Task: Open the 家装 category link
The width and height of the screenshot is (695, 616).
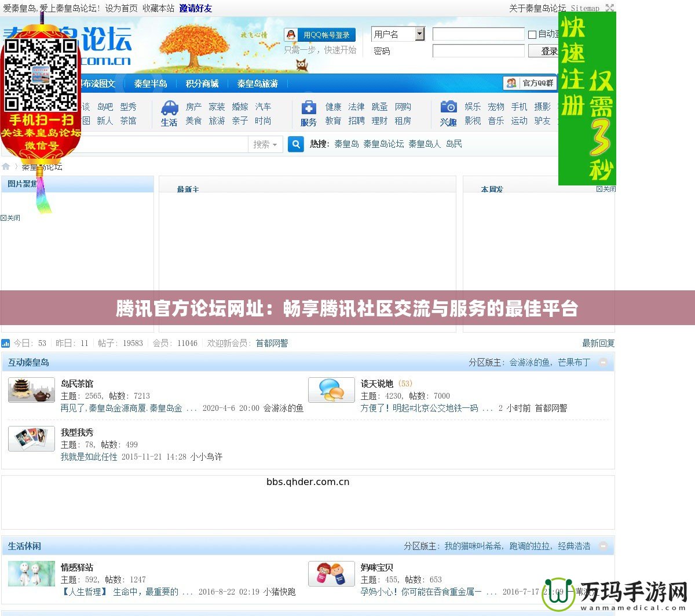Action: coord(217,107)
